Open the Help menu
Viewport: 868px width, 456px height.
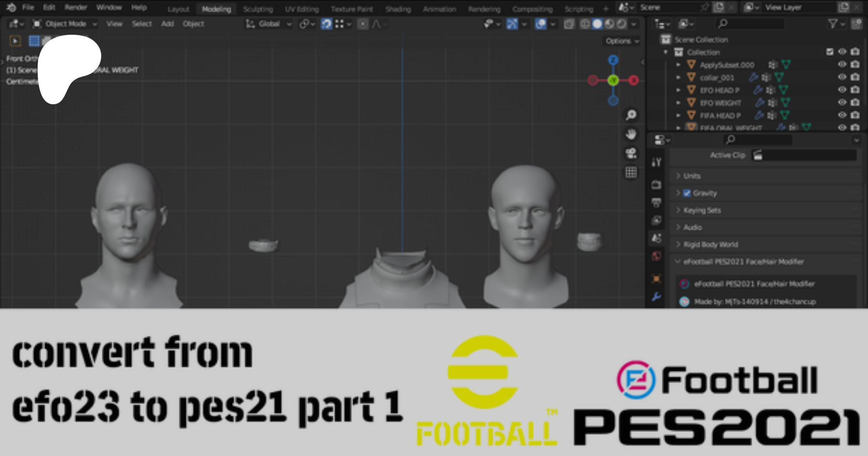coord(139,7)
